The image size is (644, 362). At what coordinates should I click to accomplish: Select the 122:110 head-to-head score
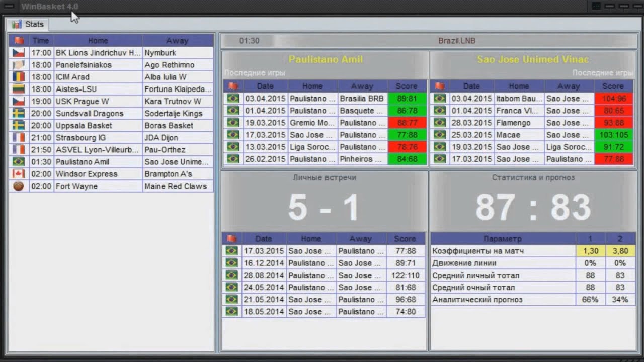[406, 275]
